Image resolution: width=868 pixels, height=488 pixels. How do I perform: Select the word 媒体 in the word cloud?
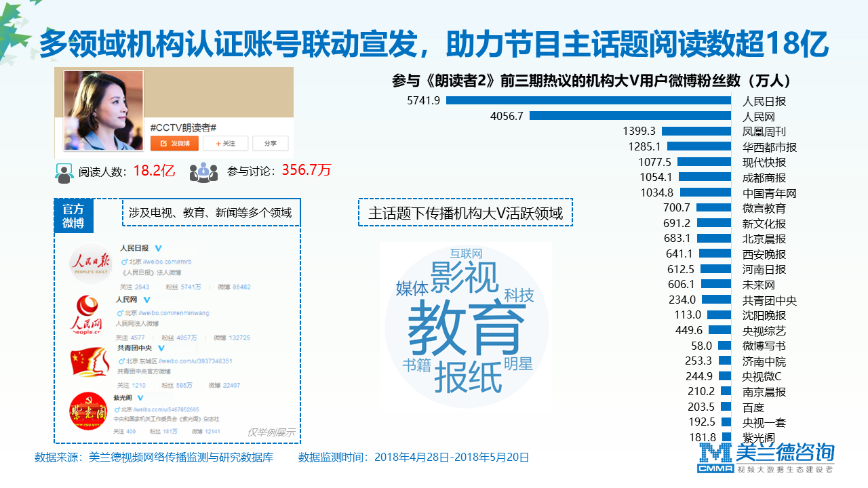pos(412,288)
